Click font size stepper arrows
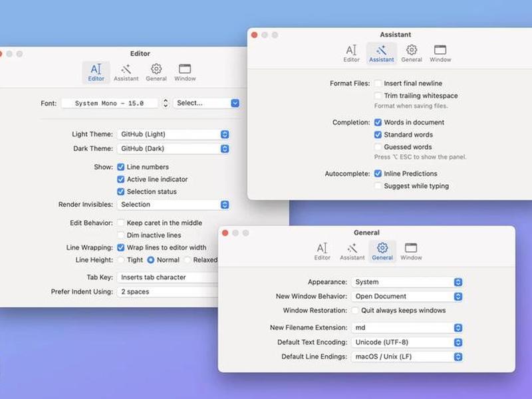Screen dimensions: 532x399 (x=165, y=103)
